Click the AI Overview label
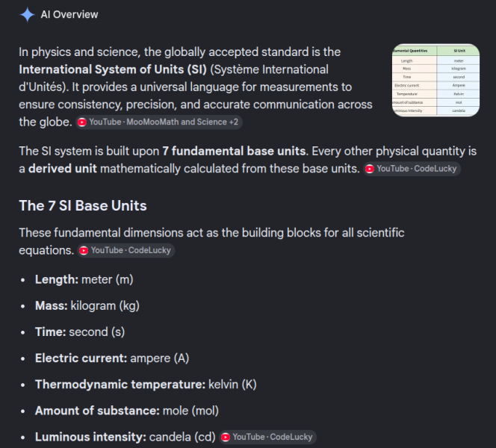Viewport: 496px width, 448px height. pyautogui.click(x=69, y=14)
